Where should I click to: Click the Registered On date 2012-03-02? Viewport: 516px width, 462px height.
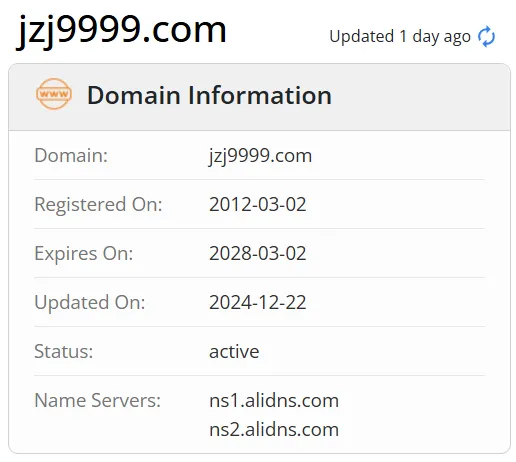(x=258, y=204)
